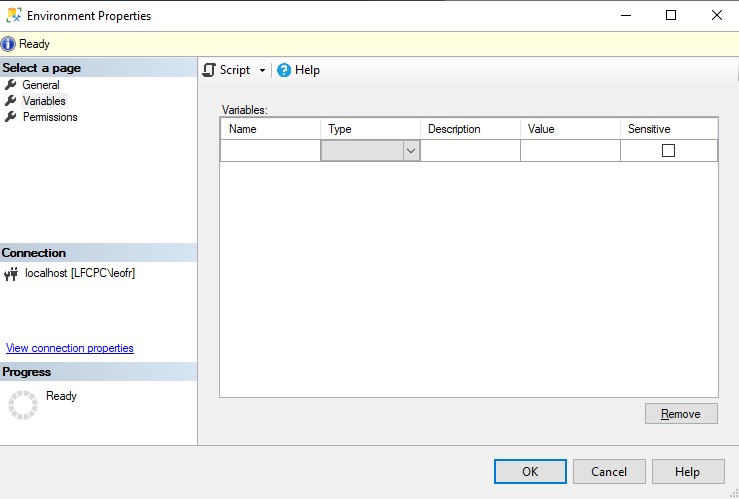
Task: Click the progress spinner icon
Action: click(22, 404)
